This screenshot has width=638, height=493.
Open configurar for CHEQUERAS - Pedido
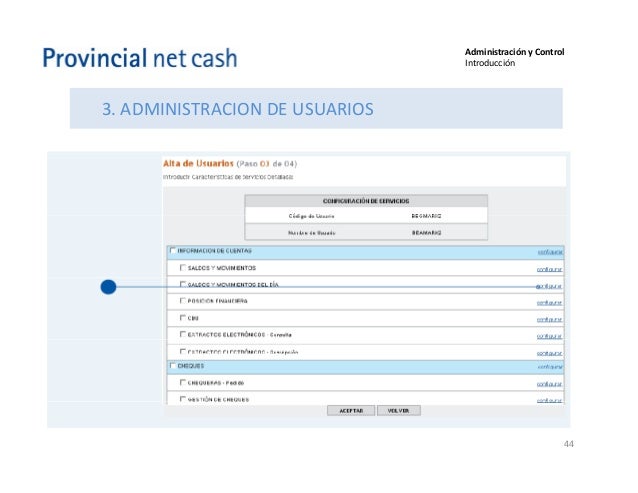click(x=549, y=384)
